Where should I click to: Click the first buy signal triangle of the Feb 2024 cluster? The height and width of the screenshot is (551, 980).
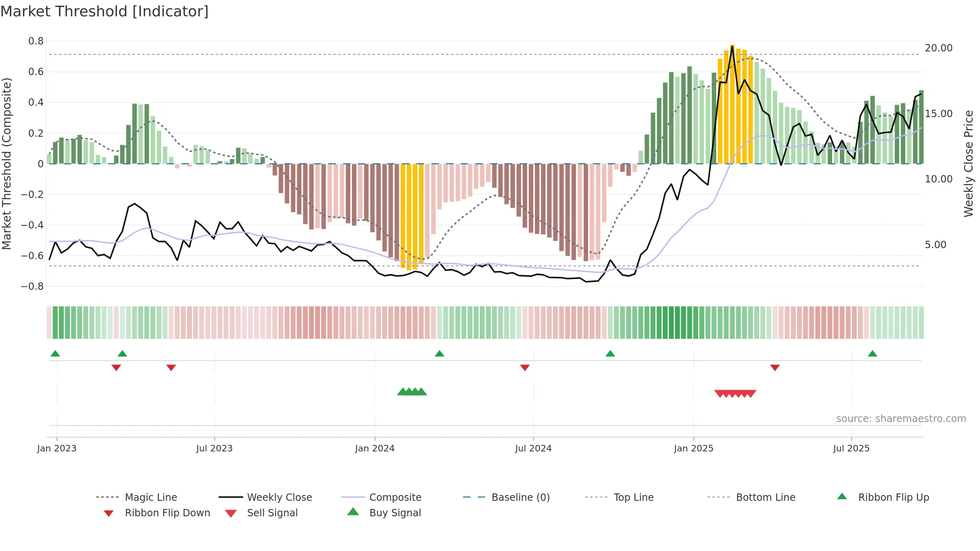[402, 391]
